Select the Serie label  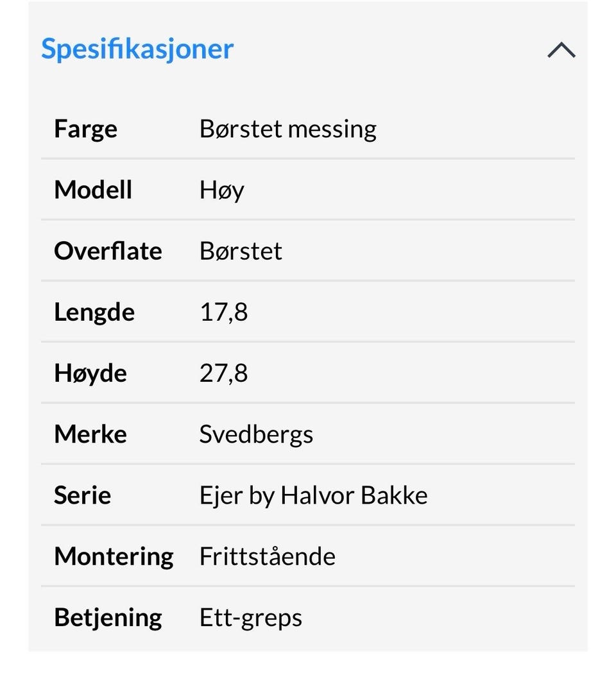[82, 495]
